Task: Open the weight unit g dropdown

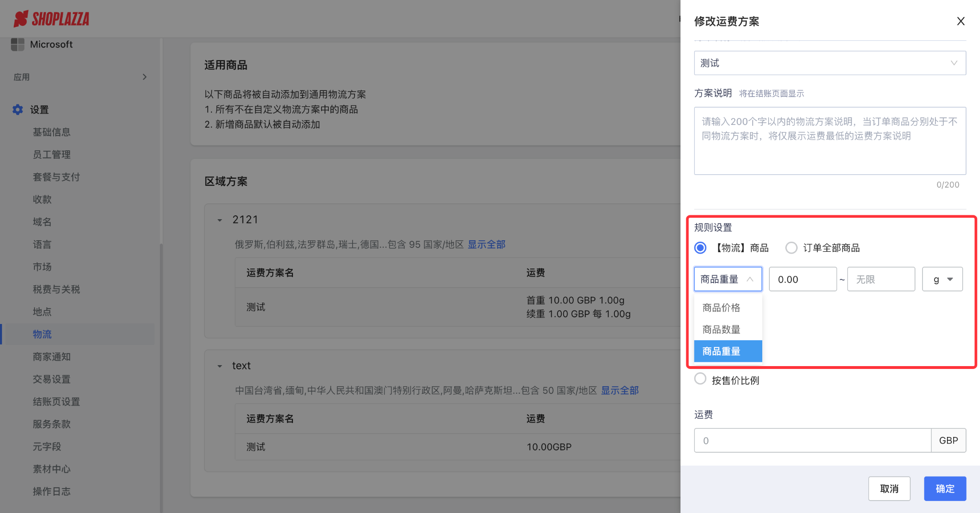Action: click(942, 279)
